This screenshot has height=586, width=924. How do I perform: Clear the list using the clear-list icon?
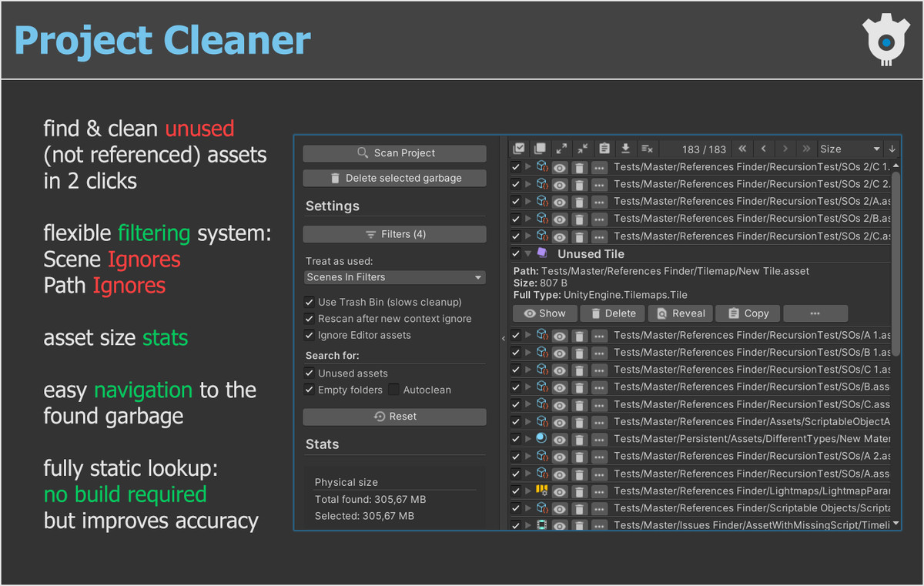tap(646, 148)
